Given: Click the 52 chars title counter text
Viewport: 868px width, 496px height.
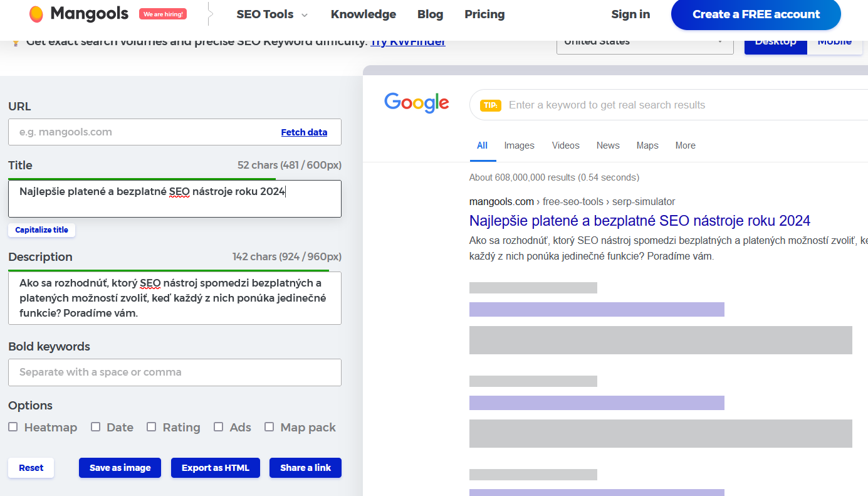Looking at the screenshot, I should (290, 166).
